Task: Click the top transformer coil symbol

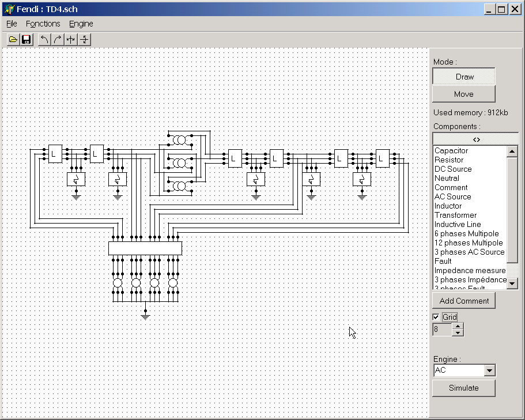Action: (180, 140)
